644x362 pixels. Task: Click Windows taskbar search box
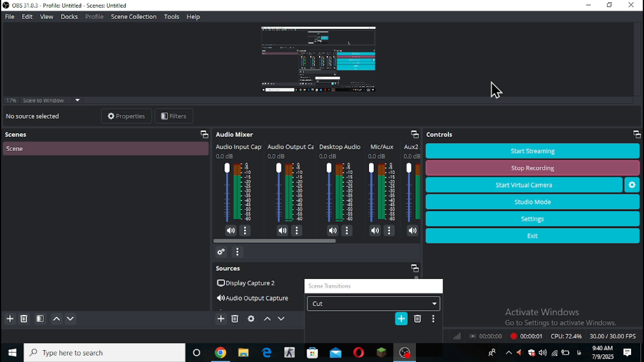click(x=105, y=353)
